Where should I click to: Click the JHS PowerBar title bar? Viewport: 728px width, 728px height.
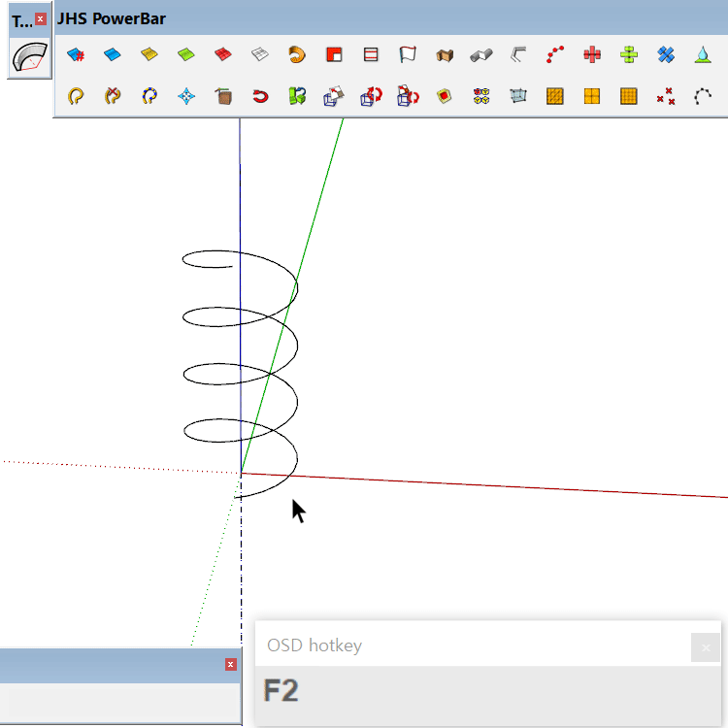click(x=391, y=18)
